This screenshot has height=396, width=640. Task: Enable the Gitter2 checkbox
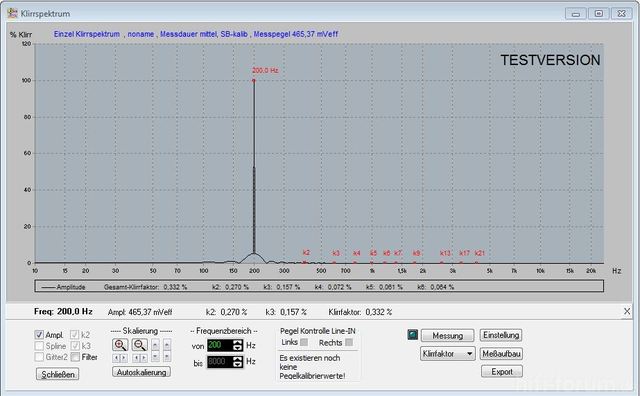tap(39, 357)
